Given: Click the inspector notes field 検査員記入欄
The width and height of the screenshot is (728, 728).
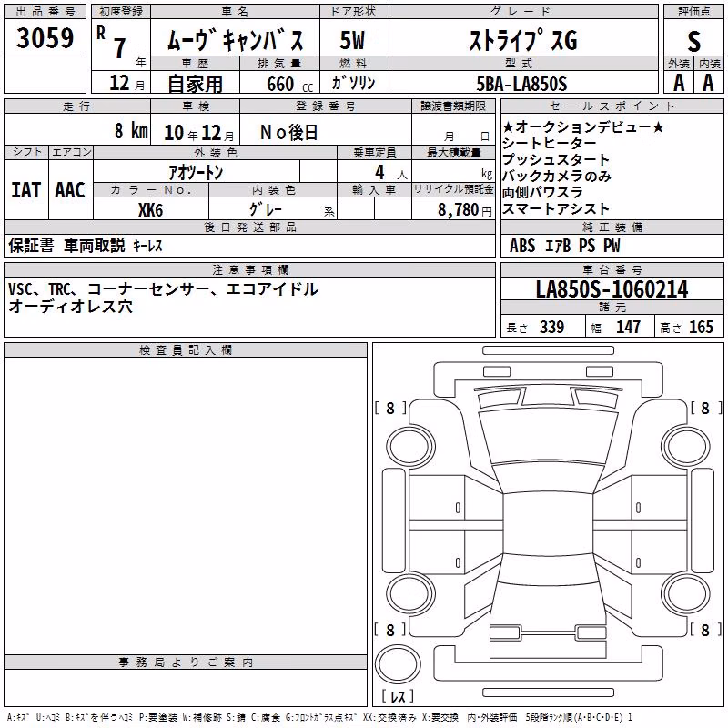Looking at the screenshot, I should pos(186,506).
